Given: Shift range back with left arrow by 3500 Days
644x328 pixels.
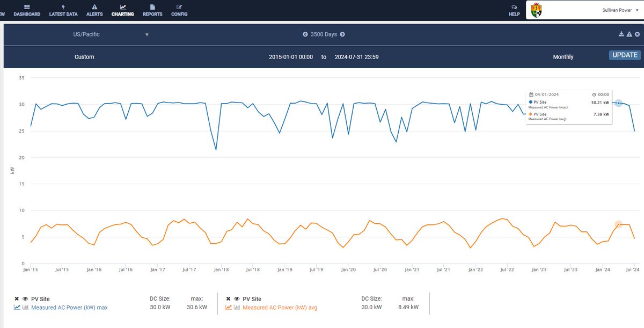Looking at the screenshot, I should (305, 34).
